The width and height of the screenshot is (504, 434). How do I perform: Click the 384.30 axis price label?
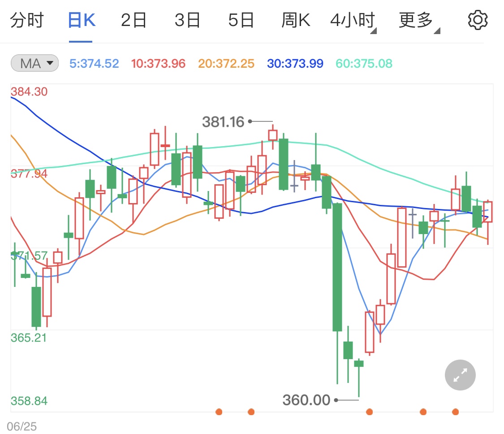click(29, 92)
